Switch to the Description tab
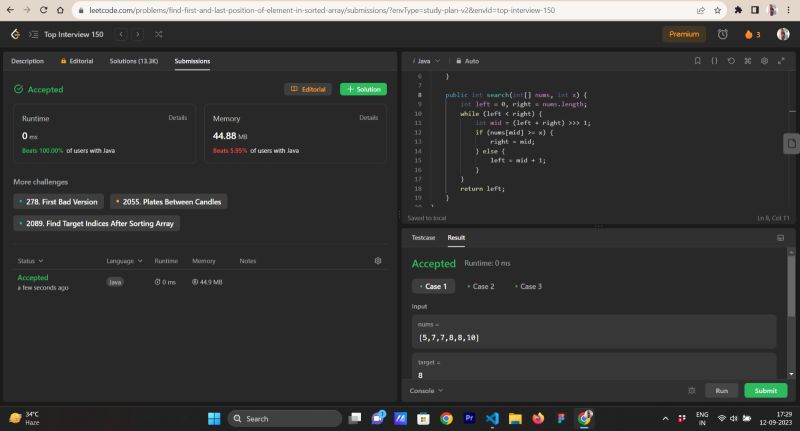The width and height of the screenshot is (800, 431). (27, 61)
